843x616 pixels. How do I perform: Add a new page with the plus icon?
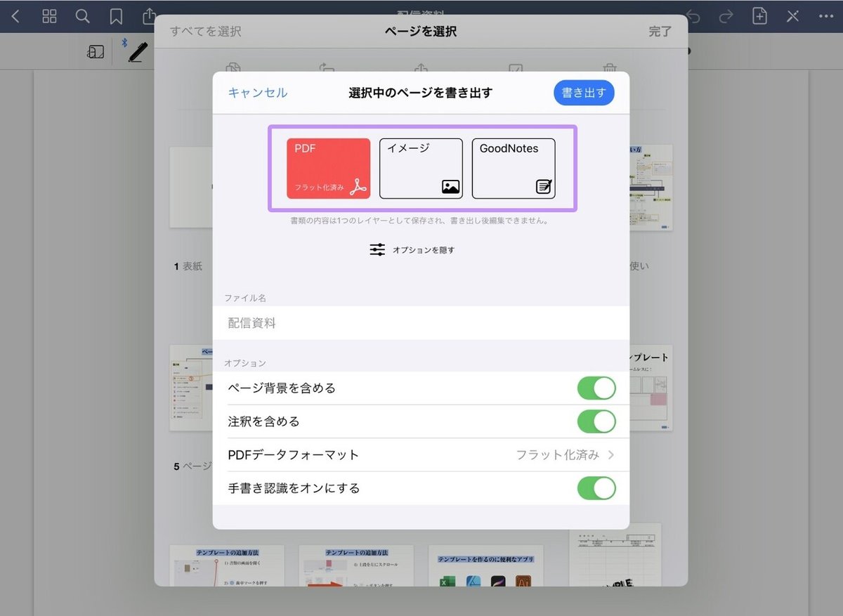pyautogui.click(x=759, y=16)
